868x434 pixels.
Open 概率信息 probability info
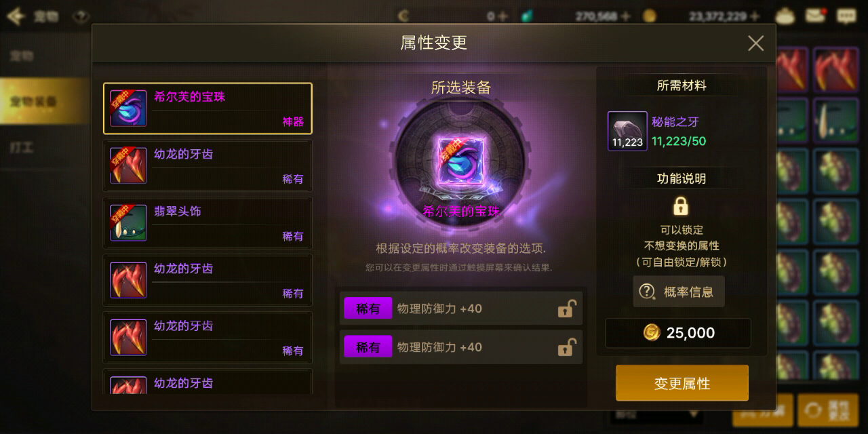tap(679, 292)
